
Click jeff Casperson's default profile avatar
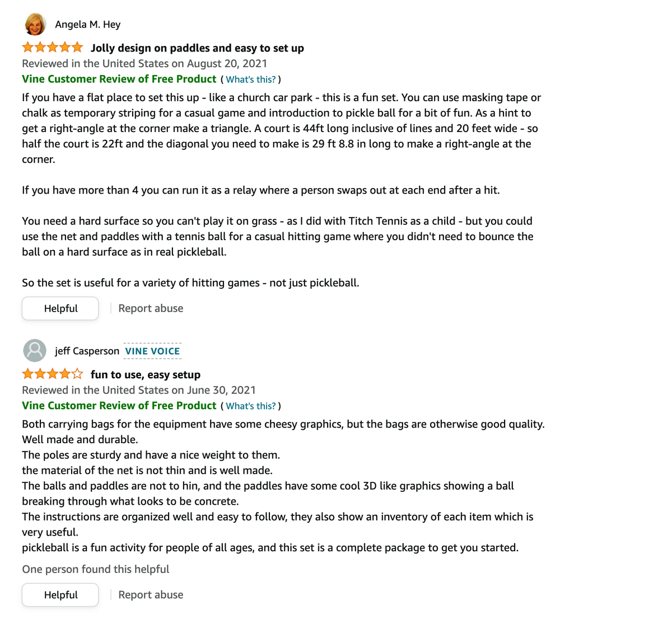tap(35, 351)
